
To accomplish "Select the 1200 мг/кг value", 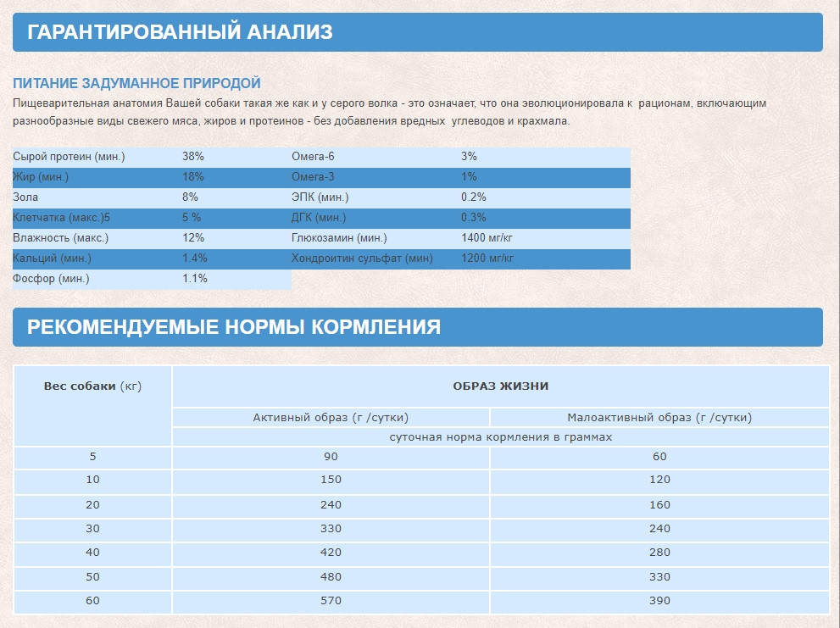I will [487, 258].
